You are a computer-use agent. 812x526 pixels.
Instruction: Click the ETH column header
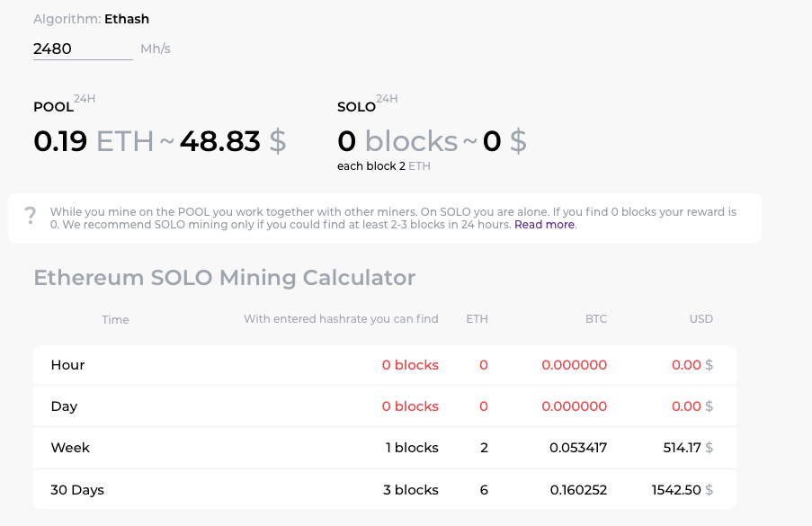477,319
